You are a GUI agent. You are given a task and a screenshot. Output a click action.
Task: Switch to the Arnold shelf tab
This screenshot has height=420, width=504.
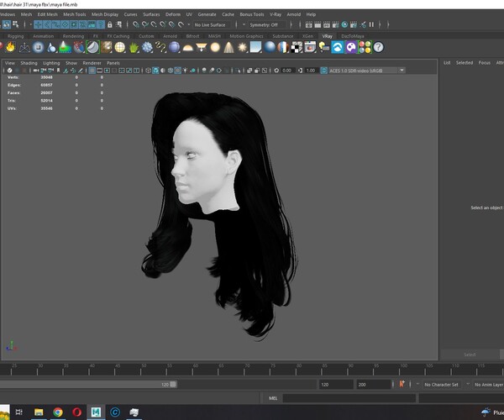pos(170,36)
